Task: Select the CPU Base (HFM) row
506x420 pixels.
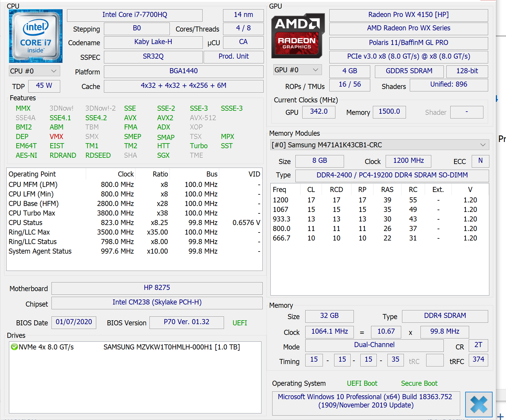Action: pos(134,204)
